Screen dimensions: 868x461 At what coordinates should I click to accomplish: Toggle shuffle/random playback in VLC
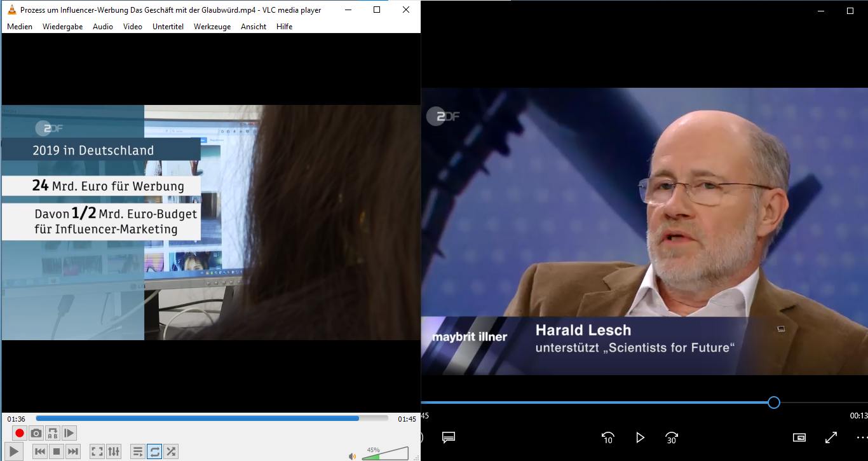pyautogui.click(x=171, y=451)
